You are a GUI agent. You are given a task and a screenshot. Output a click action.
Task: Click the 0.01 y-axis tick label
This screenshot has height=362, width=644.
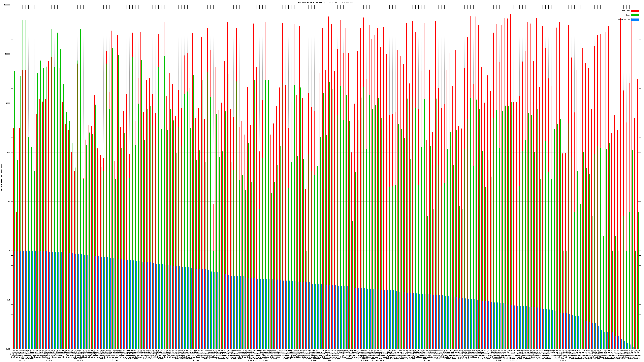tap(8, 349)
